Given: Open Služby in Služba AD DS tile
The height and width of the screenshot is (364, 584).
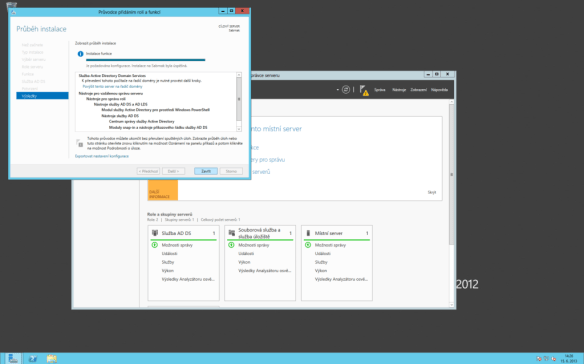Looking at the screenshot, I should 168,262.
